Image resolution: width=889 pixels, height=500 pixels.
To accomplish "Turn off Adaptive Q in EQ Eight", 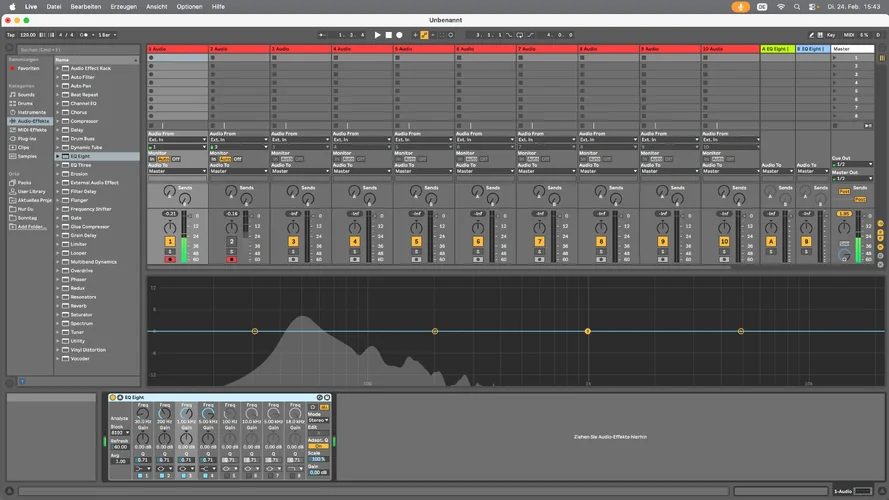I will coord(319,446).
